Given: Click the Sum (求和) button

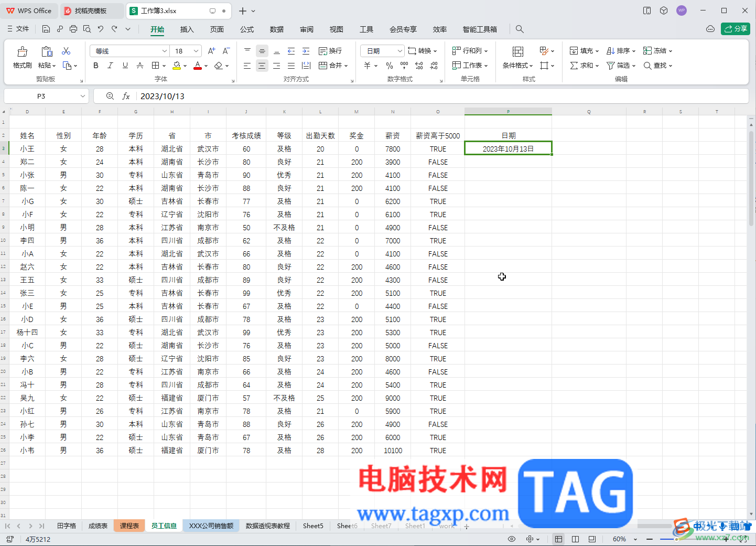Looking at the screenshot, I should tap(584, 66).
